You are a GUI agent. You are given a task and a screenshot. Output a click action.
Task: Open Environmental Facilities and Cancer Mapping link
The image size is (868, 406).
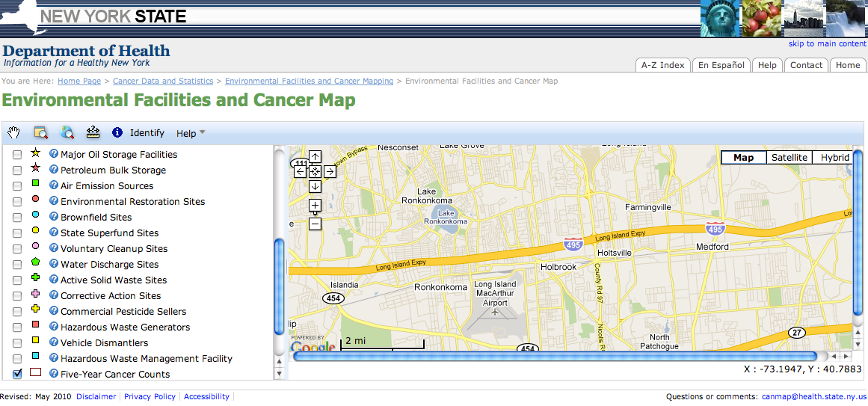coord(309,81)
